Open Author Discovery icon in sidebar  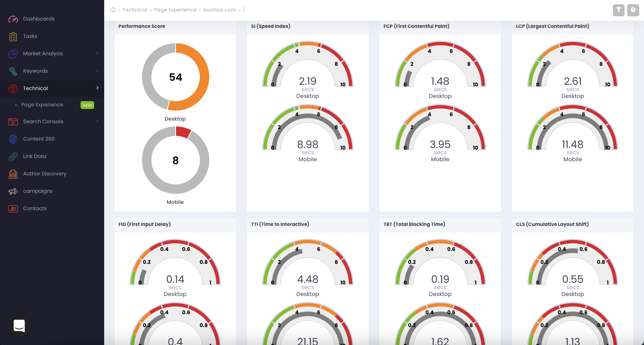click(x=13, y=174)
